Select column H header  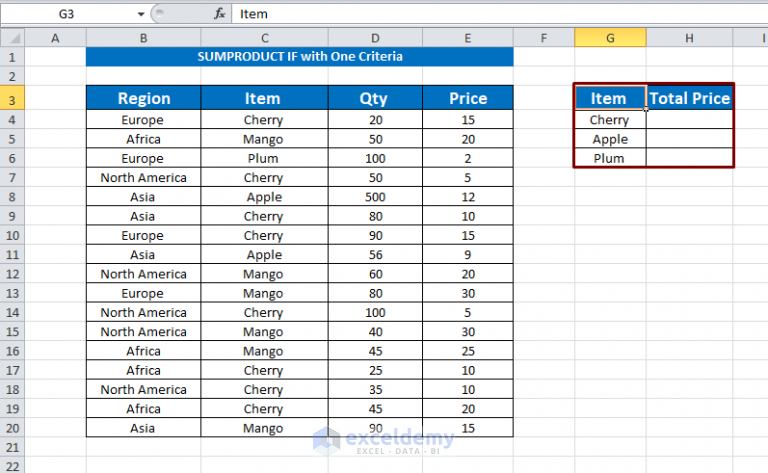click(689, 38)
